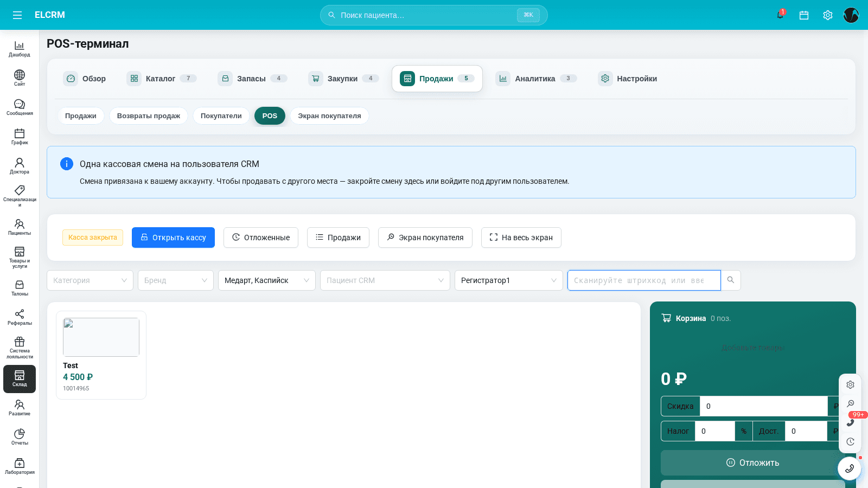868x488 pixels.
Task: Click the info icon in the alert
Action: [x=67, y=164]
